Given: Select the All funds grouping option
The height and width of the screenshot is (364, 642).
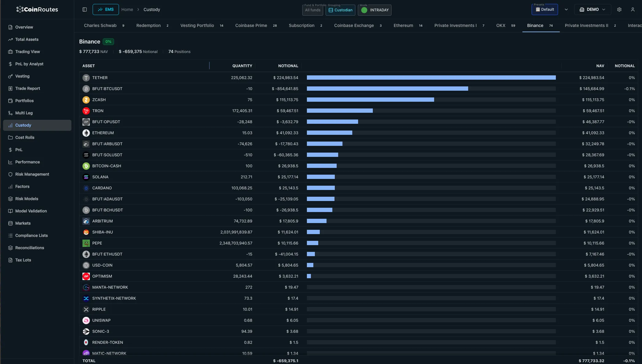Looking at the screenshot, I should point(313,10).
